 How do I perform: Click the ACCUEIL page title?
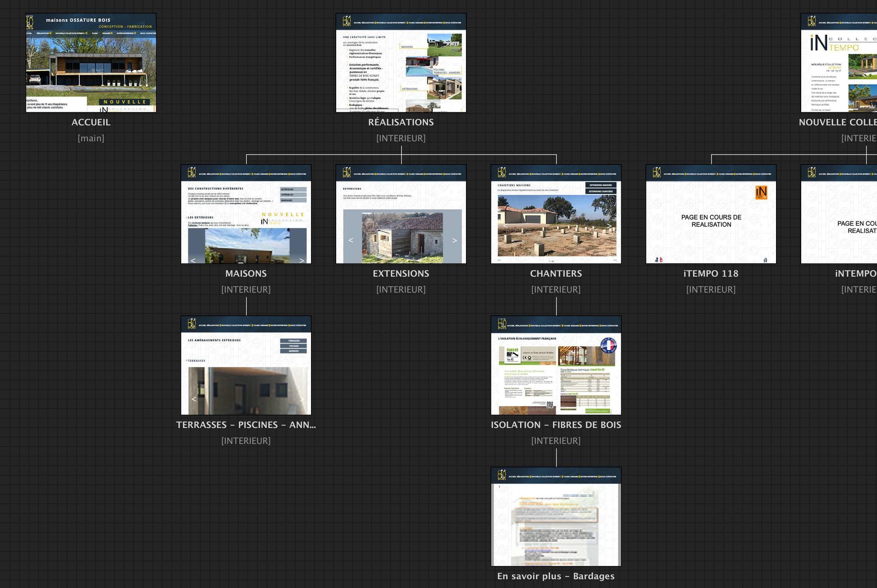pyautogui.click(x=91, y=122)
